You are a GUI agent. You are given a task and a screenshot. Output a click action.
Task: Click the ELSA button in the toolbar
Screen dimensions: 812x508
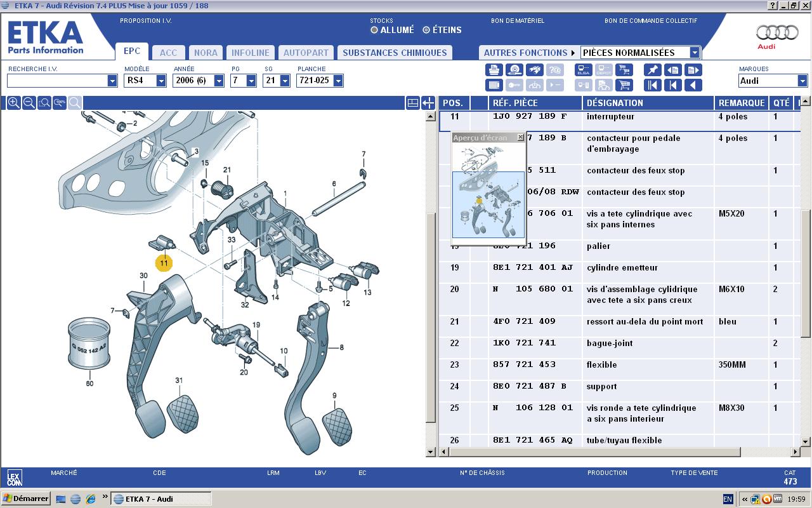[584, 70]
